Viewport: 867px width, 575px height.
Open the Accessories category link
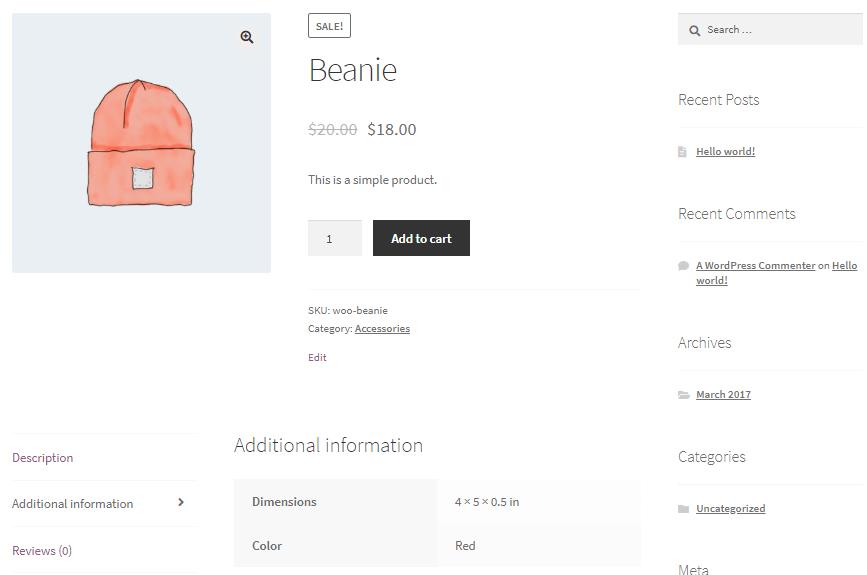pyautogui.click(x=382, y=328)
